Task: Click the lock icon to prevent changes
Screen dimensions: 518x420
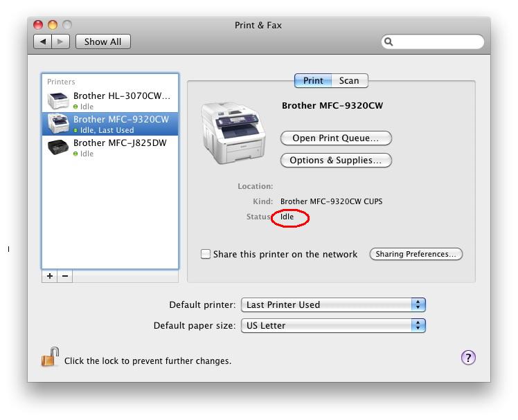Action: click(x=50, y=357)
